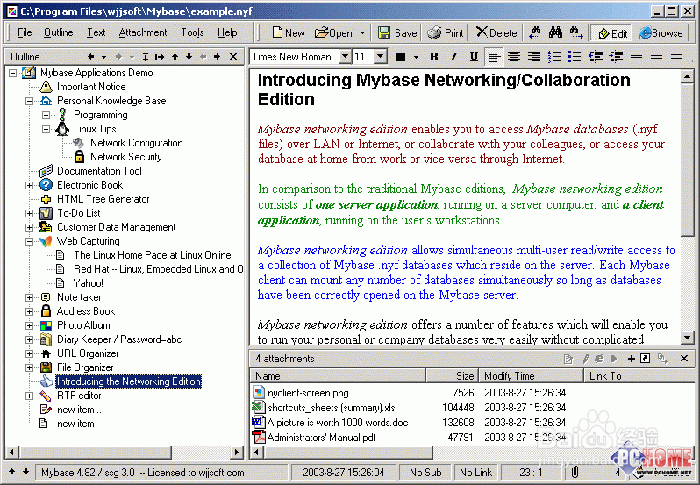Select nyclient-screen.png attachment icon
This screenshot has height=485, width=700.
pos(258,393)
